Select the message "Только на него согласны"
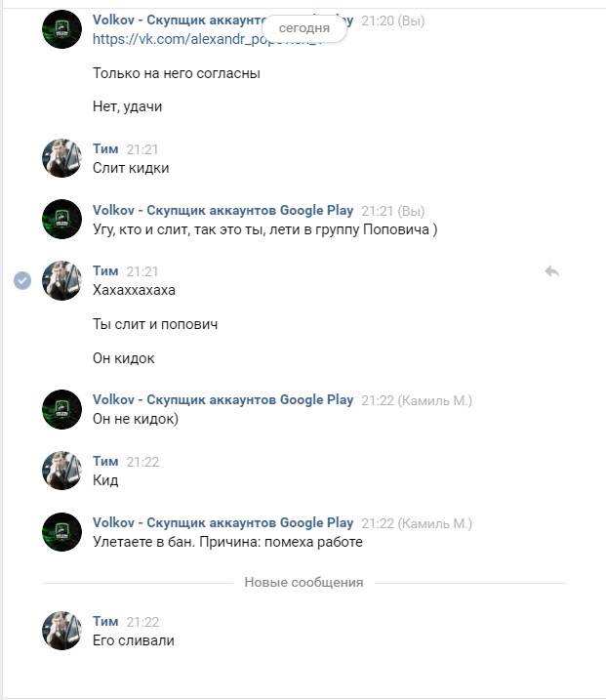The image size is (606, 700). pyautogui.click(x=177, y=73)
